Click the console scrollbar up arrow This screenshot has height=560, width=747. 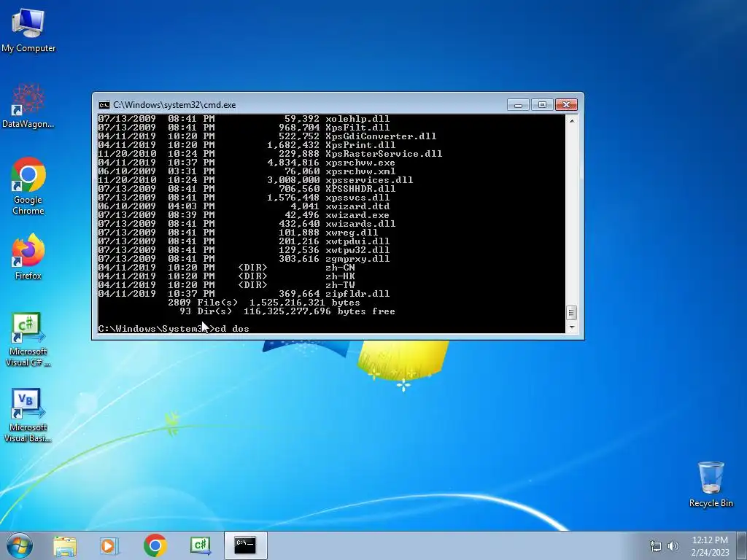[572, 121]
